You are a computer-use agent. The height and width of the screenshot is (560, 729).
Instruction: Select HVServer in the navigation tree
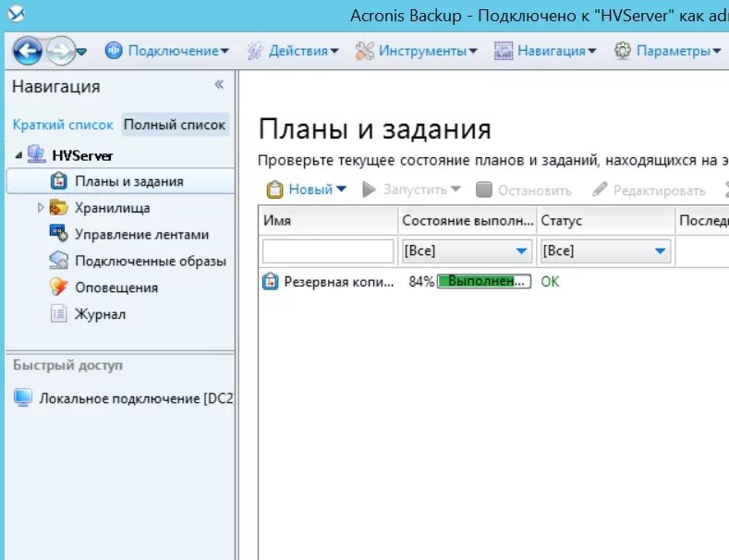tap(82, 155)
